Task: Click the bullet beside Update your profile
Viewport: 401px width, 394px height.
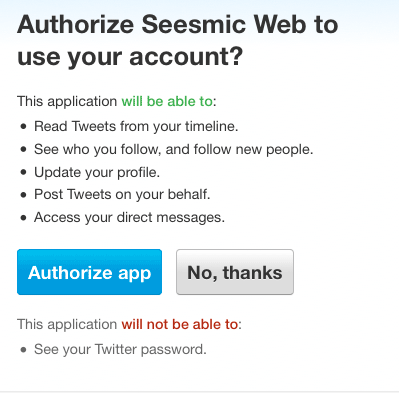Action: coord(23,172)
